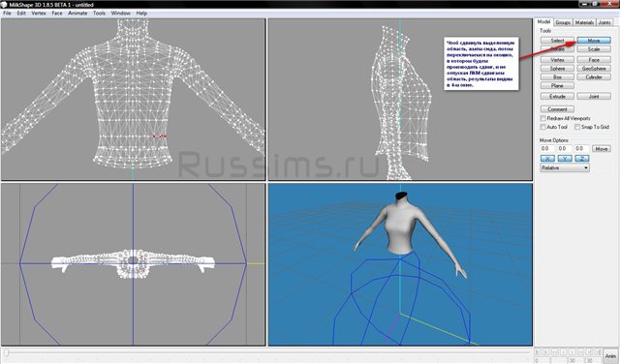Activate the Joint tool button
The width and height of the screenshot is (620, 364).
tap(594, 97)
